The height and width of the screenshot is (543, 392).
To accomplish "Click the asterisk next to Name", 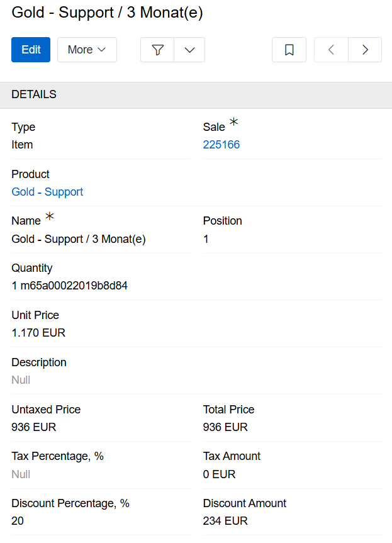I will (50, 216).
